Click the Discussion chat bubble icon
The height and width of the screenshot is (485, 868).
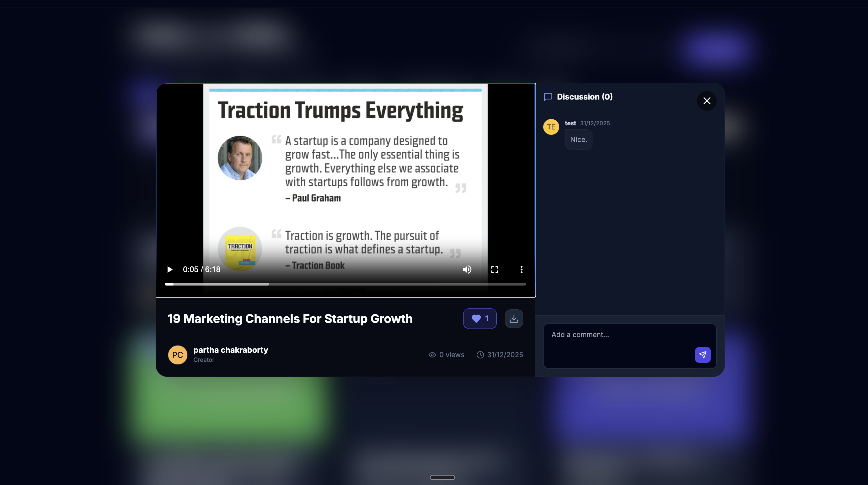click(548, 97)
